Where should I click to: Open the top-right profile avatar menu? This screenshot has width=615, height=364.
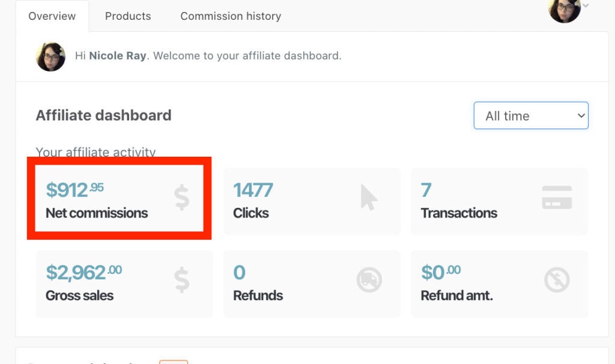click(565, 10)
